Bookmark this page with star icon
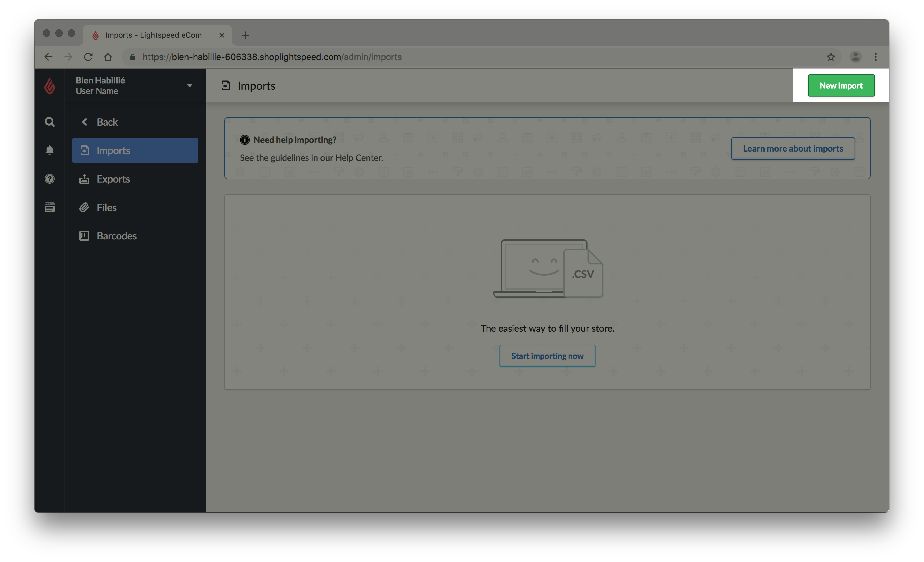The width and height of the screenshot is (924, 562). click(x=831, y=57)
